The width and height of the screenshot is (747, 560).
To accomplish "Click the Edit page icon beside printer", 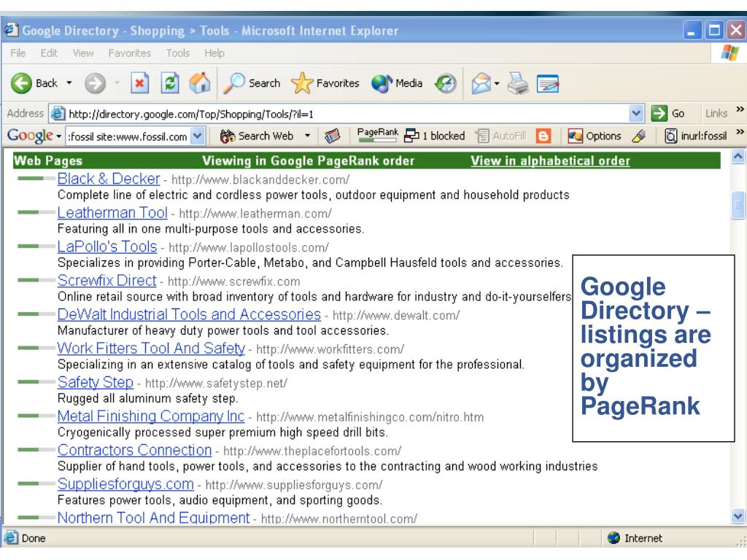I will coord(547,83).
